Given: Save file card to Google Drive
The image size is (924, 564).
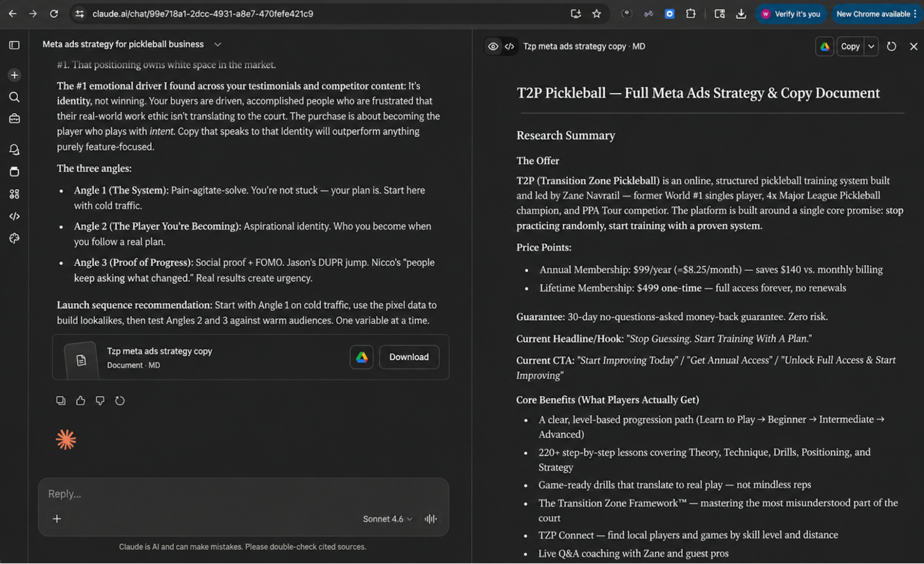Looking at the screenshot, I should [361, 357].
